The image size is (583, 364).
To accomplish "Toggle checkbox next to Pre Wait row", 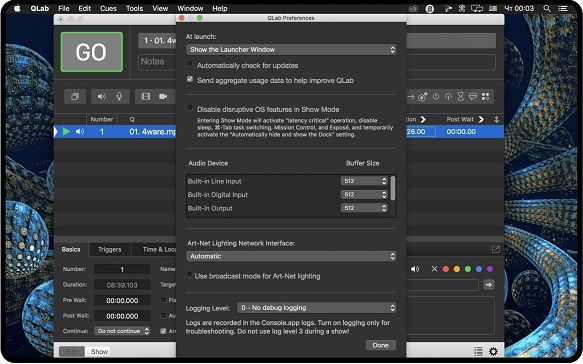I will 163,300.
